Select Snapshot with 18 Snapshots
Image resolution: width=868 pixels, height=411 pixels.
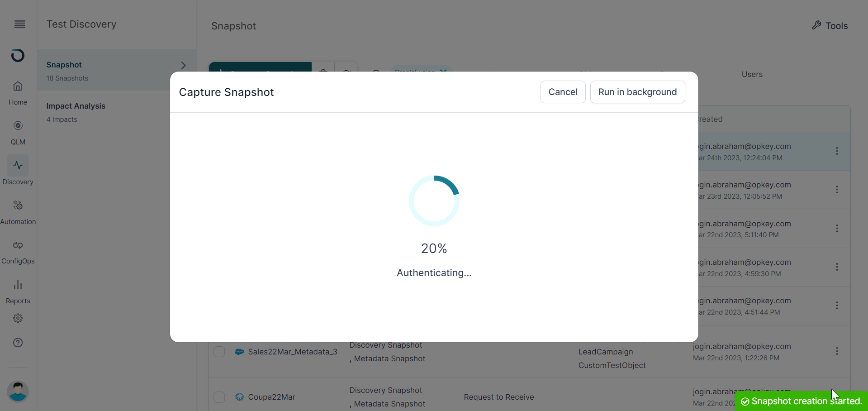click(x=116, y=70)
